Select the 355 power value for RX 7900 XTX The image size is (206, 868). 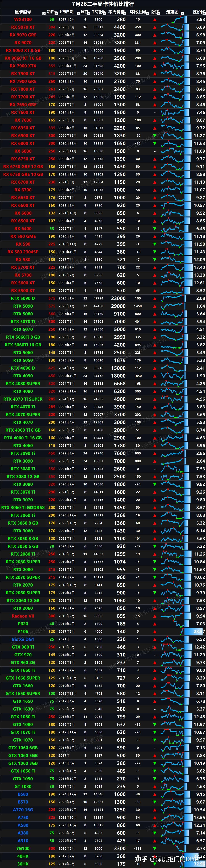tap(52, 66)
